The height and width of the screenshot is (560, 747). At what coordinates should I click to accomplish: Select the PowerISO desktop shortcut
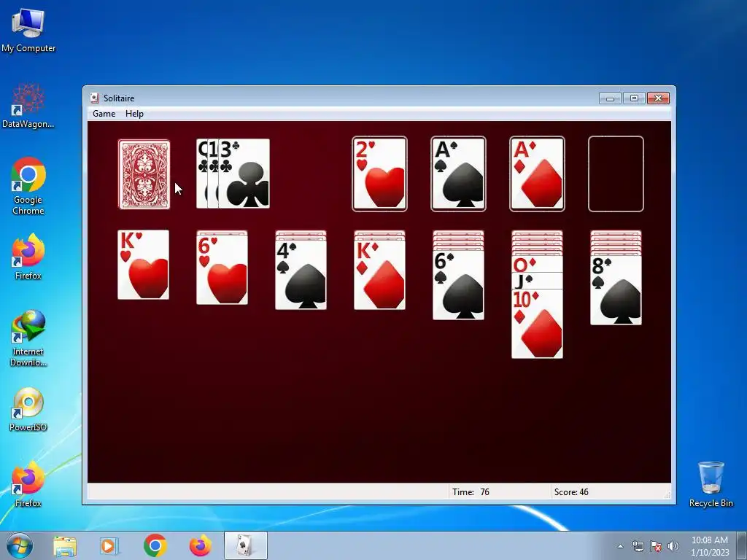[x=28, y=410]
